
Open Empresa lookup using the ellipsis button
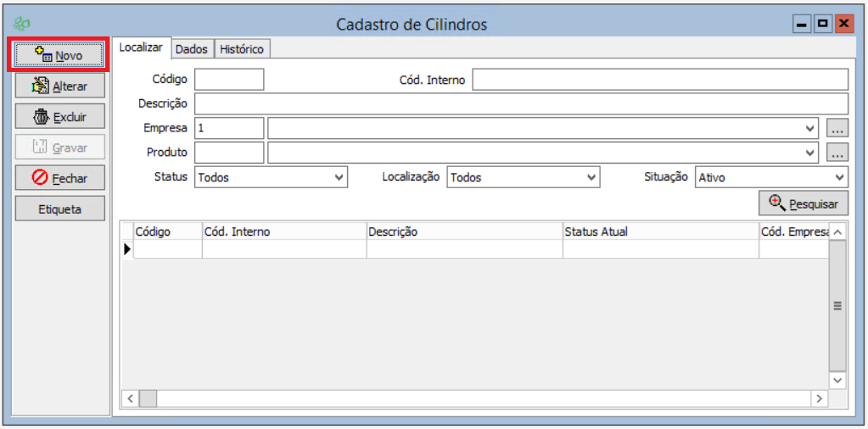coord(837,129)
